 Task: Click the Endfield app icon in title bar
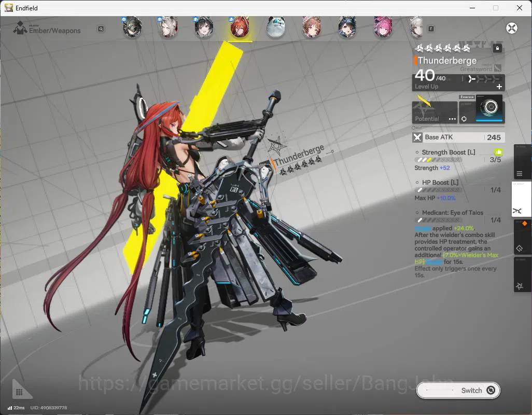click(8, 8)
